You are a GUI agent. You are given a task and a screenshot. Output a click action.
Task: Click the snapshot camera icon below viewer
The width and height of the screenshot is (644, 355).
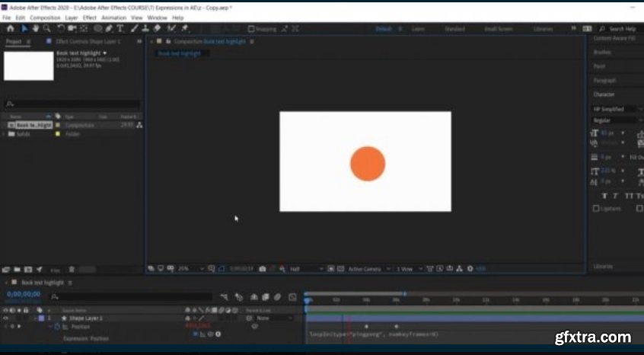point(263,269)
